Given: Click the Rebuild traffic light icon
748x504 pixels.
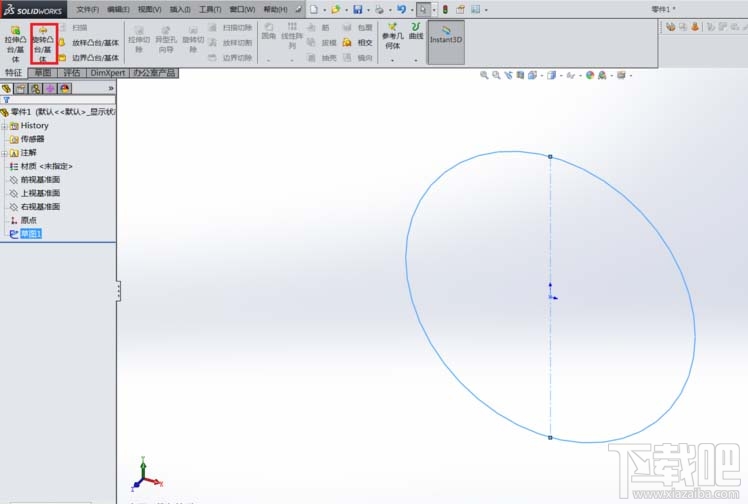Looking at the screenshot, I should (x=445, y=9).
